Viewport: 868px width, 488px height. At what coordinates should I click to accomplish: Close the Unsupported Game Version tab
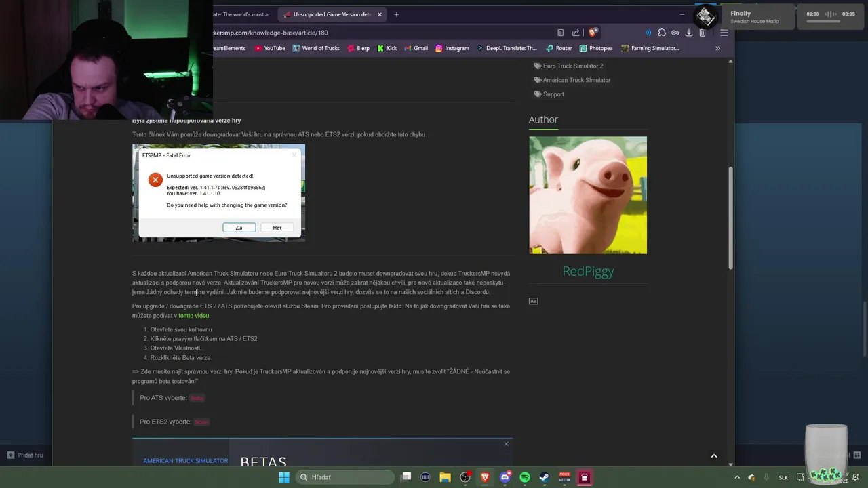coord(380,14)
